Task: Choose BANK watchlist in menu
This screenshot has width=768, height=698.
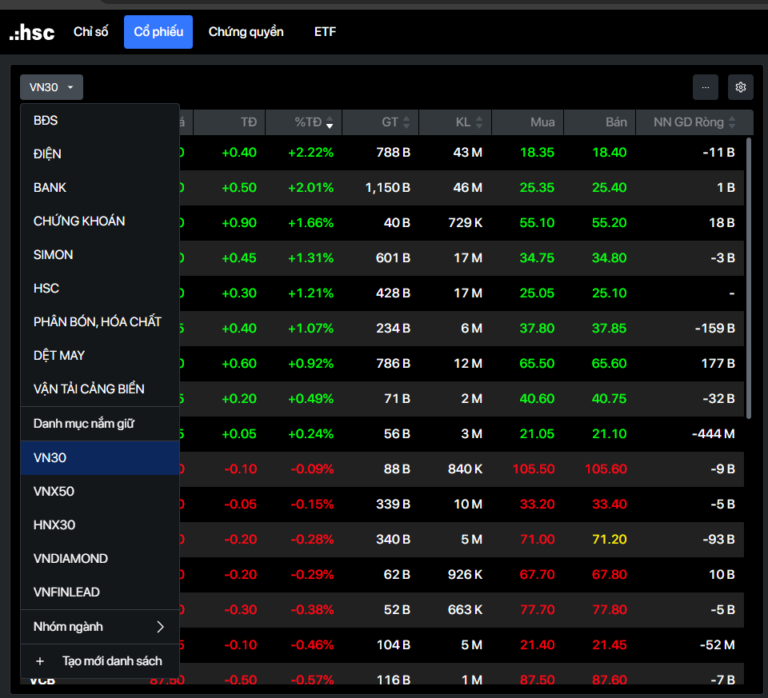Action: click(50, 187)
